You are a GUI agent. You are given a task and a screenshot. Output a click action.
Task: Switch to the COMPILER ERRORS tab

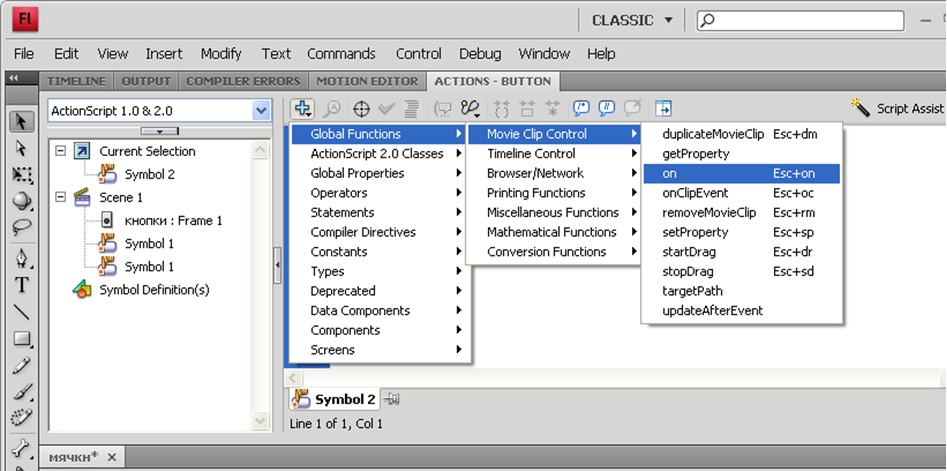tap(243, 82)
